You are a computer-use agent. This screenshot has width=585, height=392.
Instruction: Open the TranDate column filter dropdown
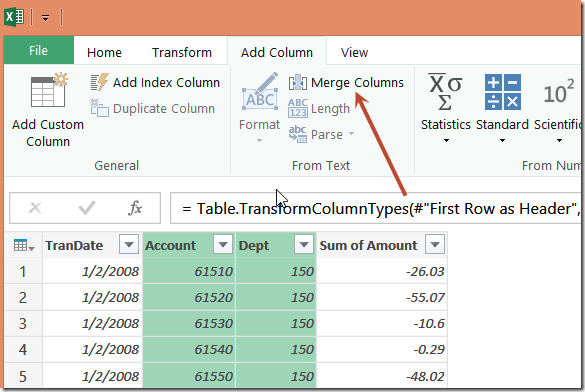pos(129,245)
